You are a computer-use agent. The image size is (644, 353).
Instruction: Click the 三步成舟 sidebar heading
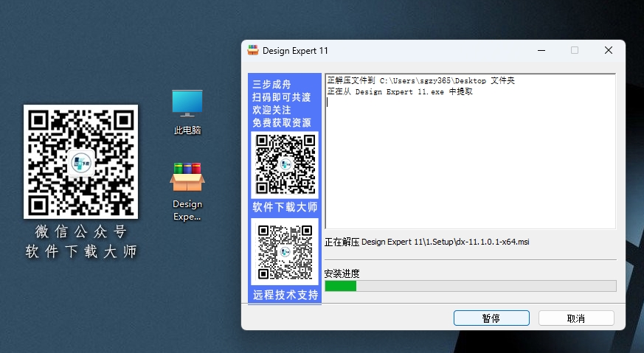pyautogui.click(x=271, y=85)
